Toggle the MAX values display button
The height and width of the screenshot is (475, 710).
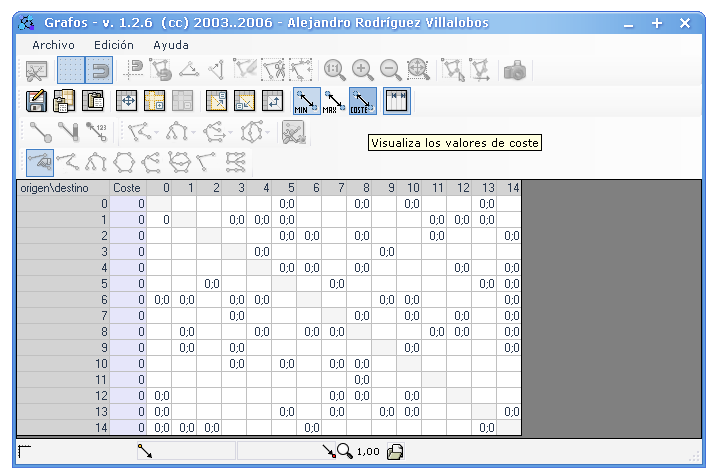pos(334,101)
